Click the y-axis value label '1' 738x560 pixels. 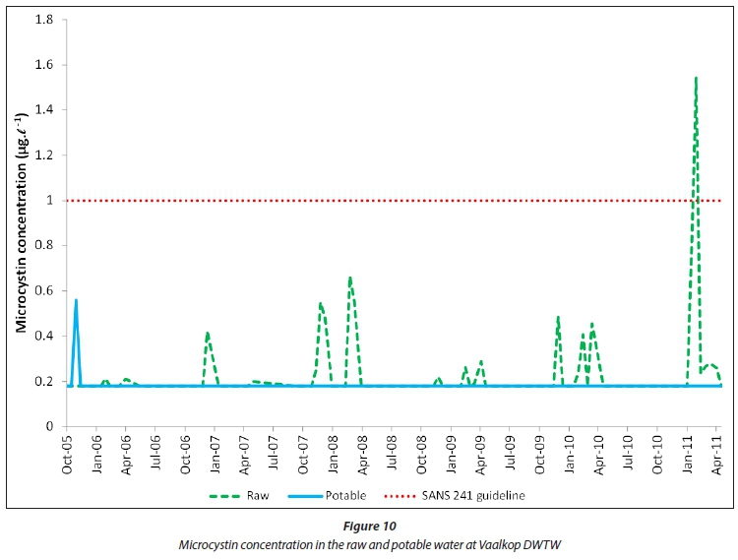click(x=50, y=201)
